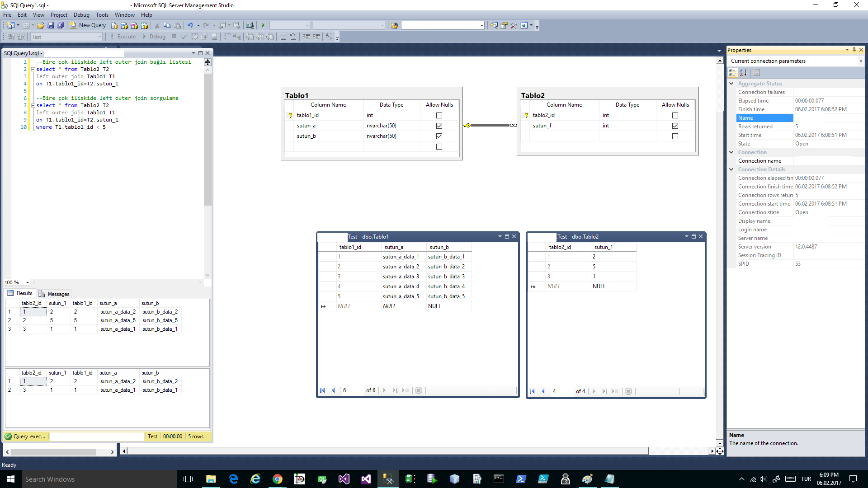Toggle Allow Nulls for tablo1_id column
868x488 pixels.
[439, 116]
